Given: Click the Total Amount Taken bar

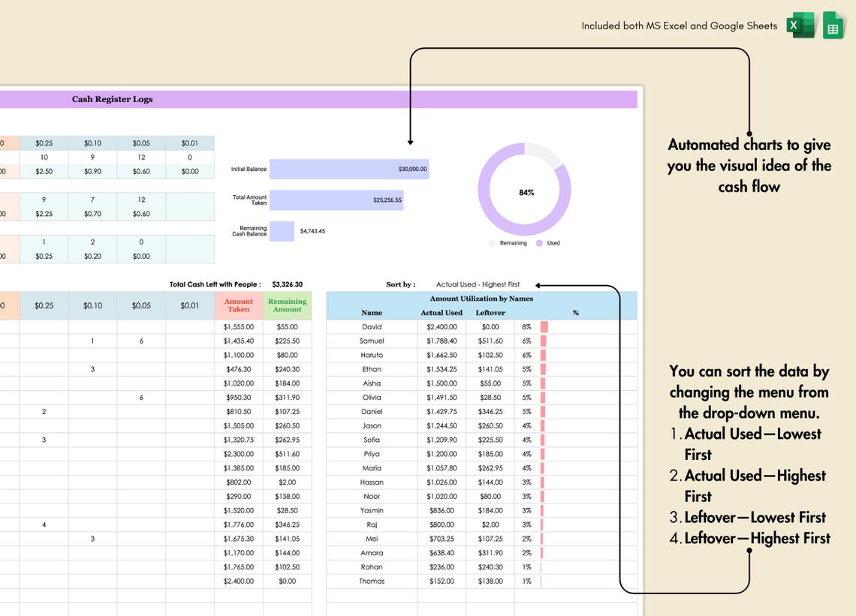Looking at the screenshot, I should [x=338, y=200].
